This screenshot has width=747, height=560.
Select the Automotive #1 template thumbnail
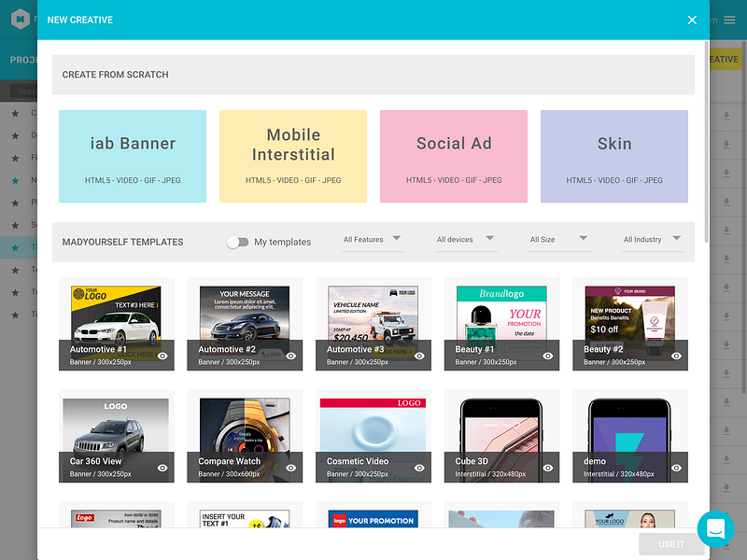(x=116, y=324)
